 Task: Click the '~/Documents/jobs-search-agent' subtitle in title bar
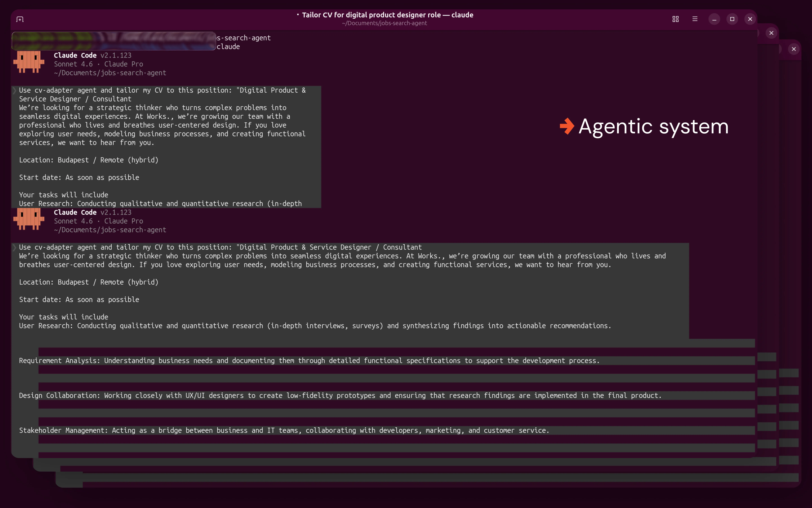(x=385, y=23)
